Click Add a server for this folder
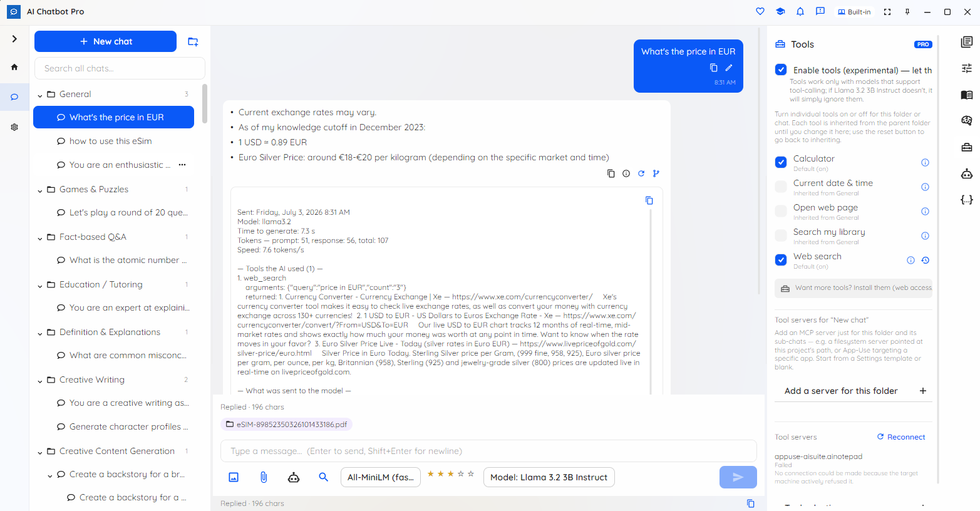Viewport: 980px width, 511px height. click(854, 391)
